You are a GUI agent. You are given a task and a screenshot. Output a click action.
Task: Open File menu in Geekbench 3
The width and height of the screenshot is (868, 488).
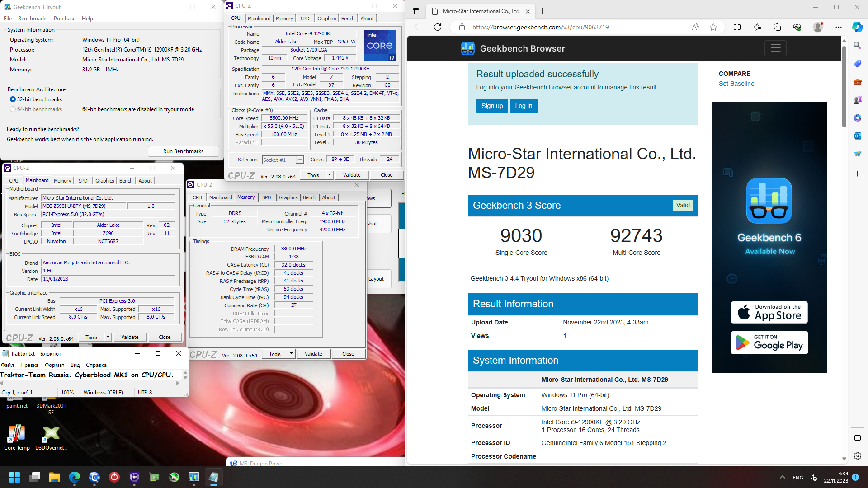pyautogui.click(x=8, y=19)
